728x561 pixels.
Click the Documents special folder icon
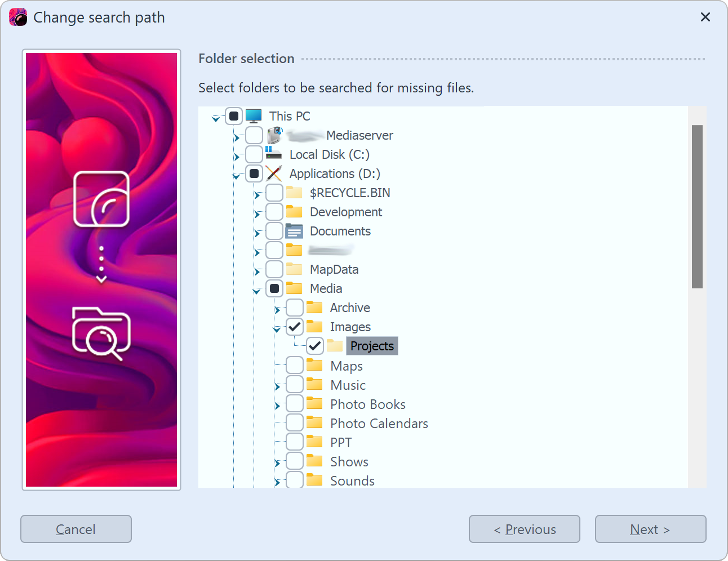(x=295, y=231)
